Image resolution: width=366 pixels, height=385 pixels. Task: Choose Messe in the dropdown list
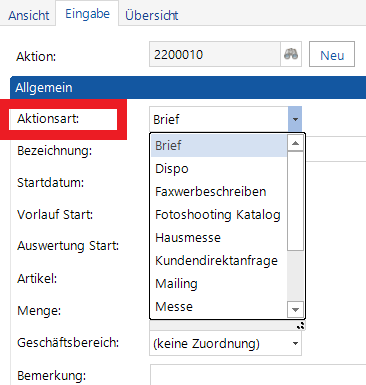pyautogui.click(x=219, y=307)
